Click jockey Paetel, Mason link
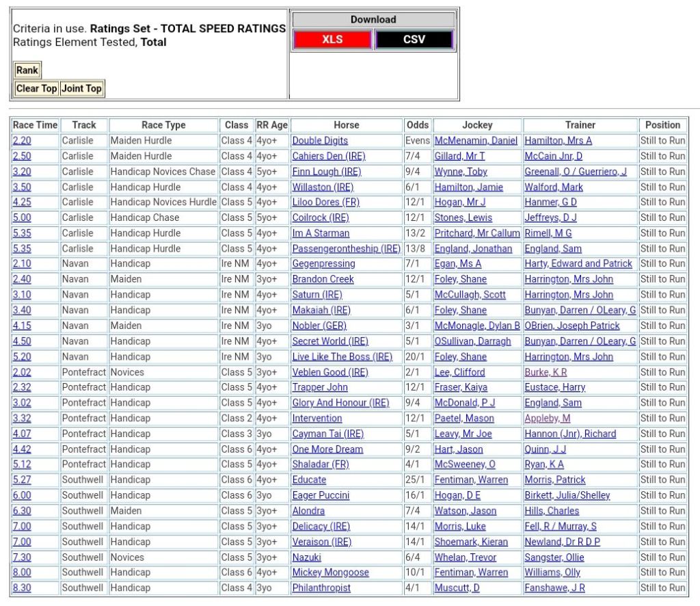Screen dimensions: 700x606 (464, 418)
